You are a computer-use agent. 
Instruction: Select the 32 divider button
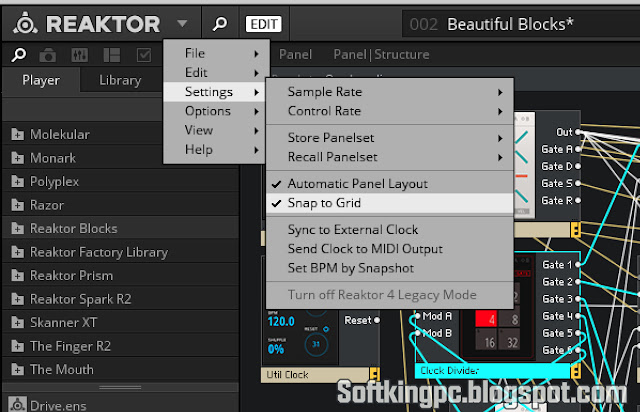[509, 342]
